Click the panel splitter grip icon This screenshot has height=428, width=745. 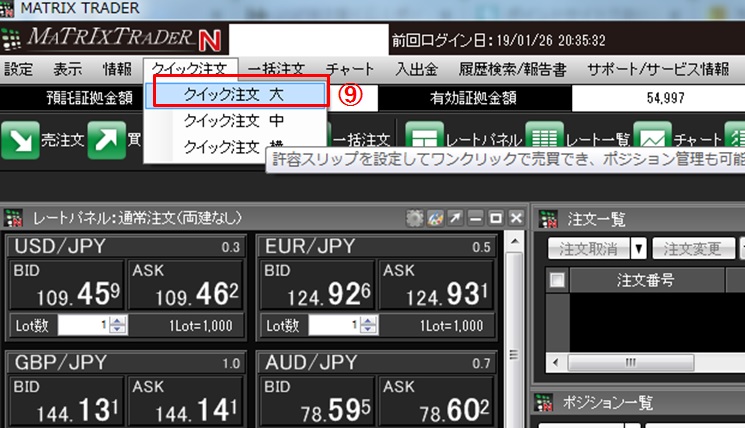[513, 355]
